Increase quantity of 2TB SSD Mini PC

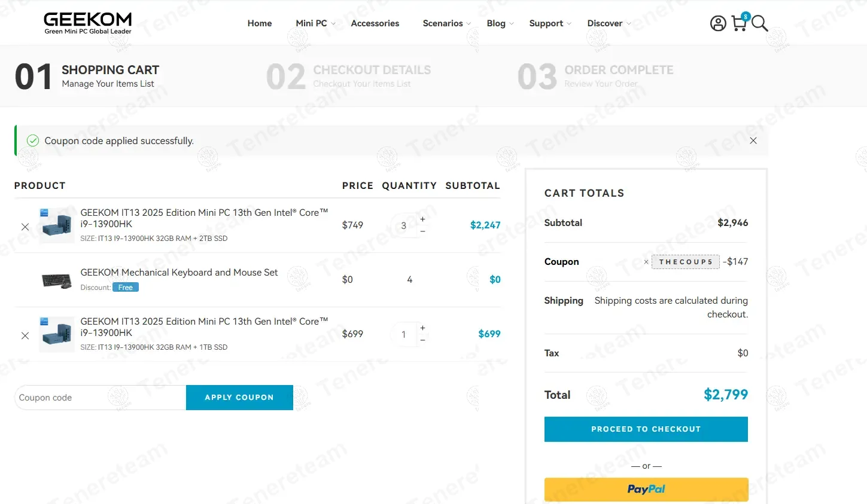point(422,219)
